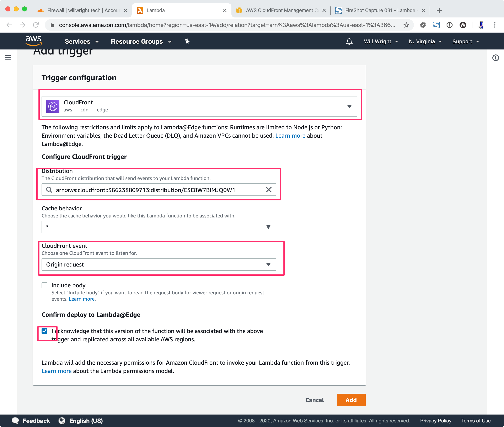Open the Privacy Policy link

(436, 421)
